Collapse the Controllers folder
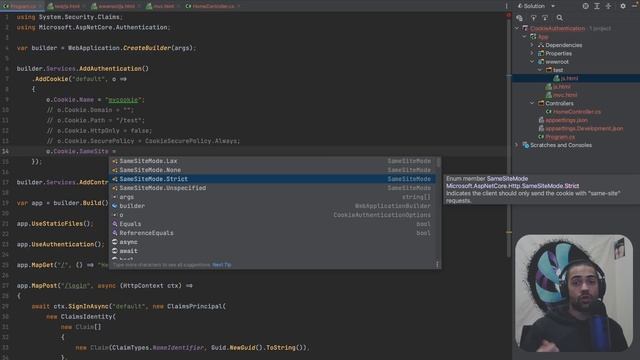Viewport: 640px width, 360px height. pyautogui.click(x=532, y=103)
